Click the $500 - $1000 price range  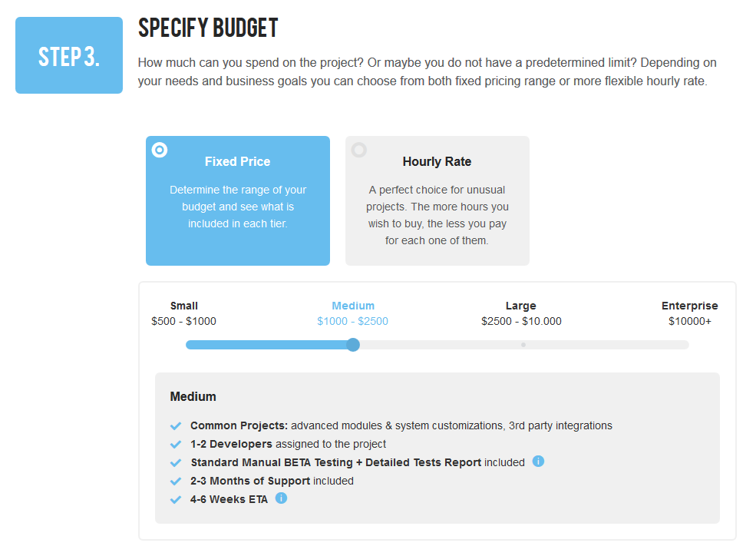(x=183, y=321)
